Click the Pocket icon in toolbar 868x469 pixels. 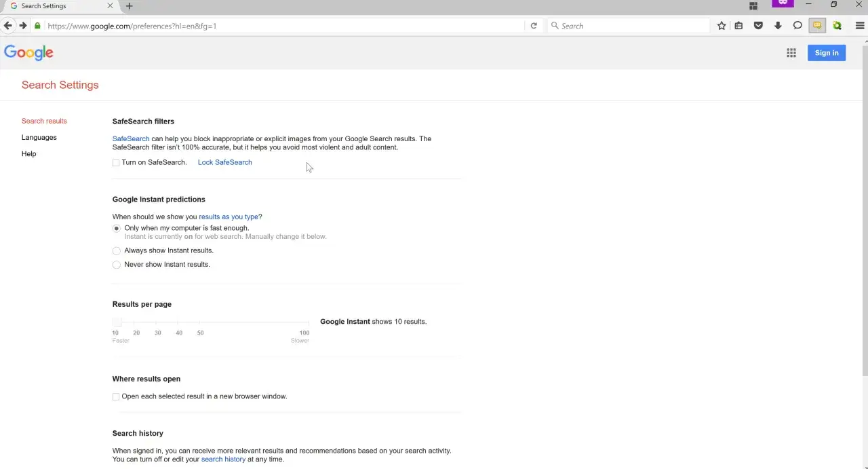[758, 26]
